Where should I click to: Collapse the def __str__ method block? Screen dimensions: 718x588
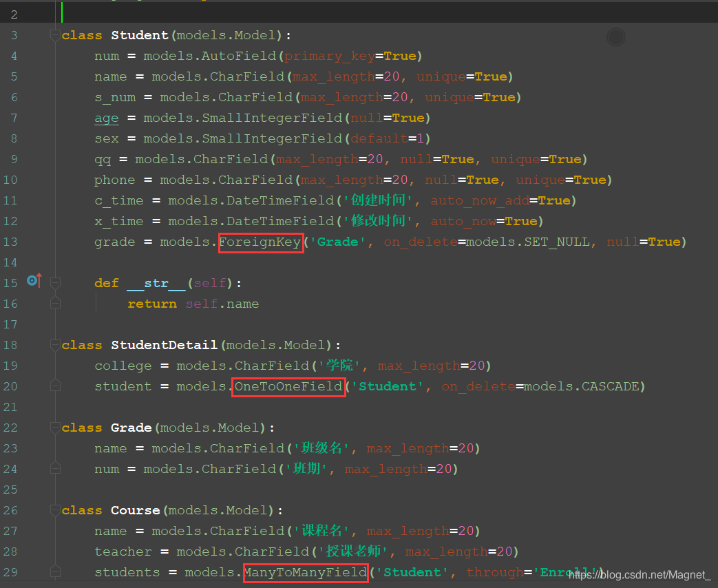point(55,283)
